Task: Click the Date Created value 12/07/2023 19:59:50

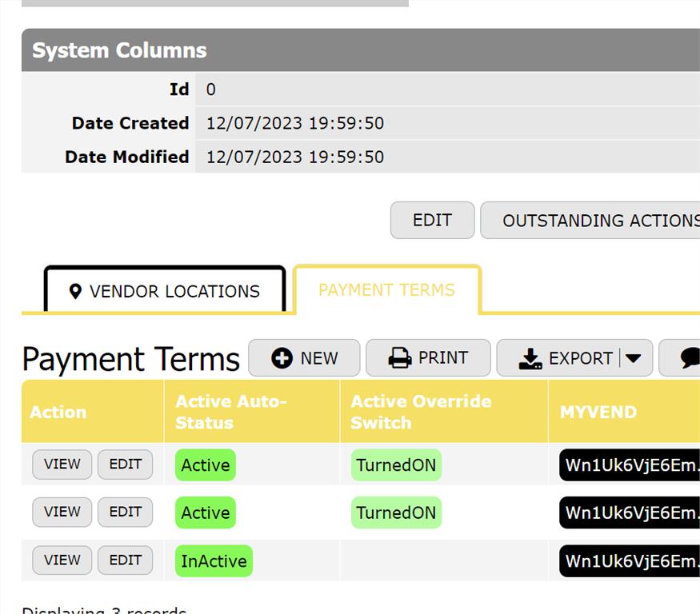Action: (295, 123)
